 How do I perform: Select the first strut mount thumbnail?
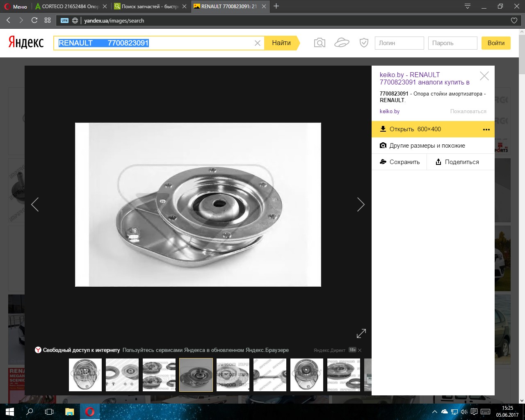pos(85,374)
